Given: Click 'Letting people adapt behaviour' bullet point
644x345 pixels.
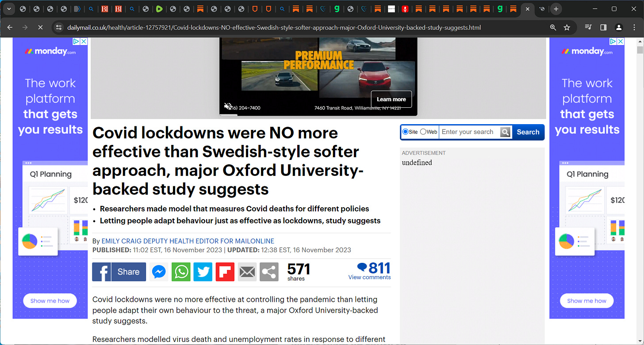Looking at the screenshot, I should coord(240,220).
